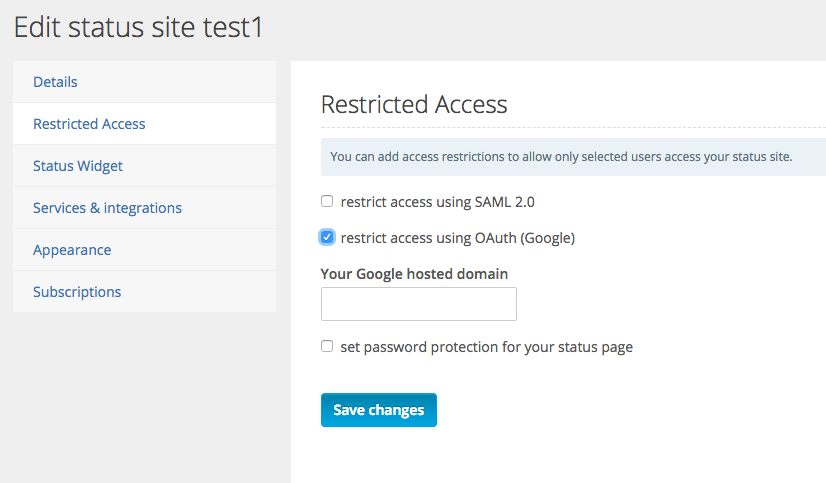Uncheck the OAuth (Google) restriction checkbox
This screenshot has height=483, width=826.
(x=327, y=237)
